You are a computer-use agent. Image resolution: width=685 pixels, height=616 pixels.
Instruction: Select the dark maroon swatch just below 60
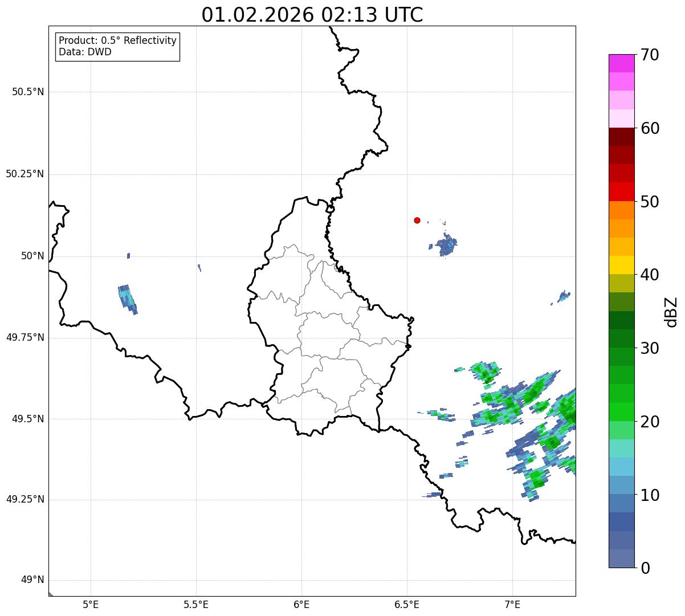point(622,137)
